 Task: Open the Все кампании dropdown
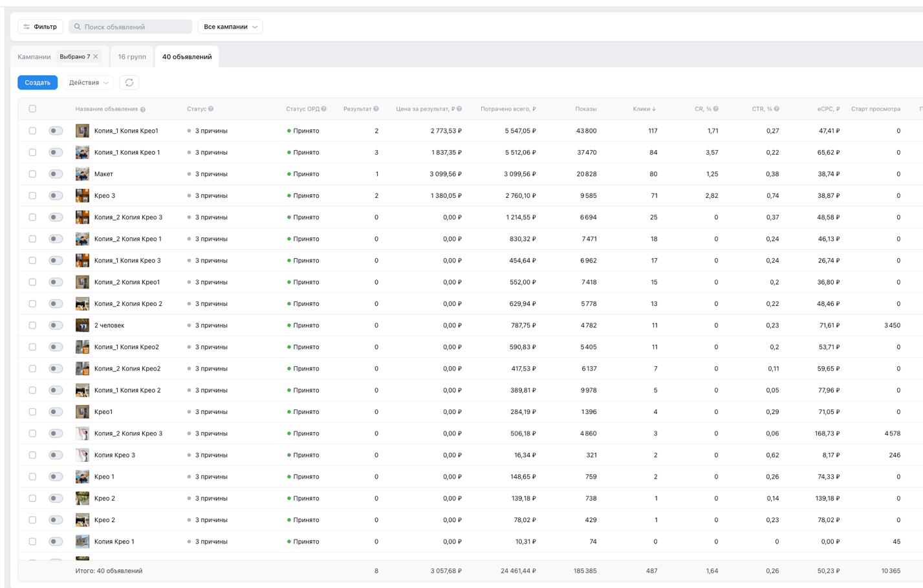click(x=230, y=27)
